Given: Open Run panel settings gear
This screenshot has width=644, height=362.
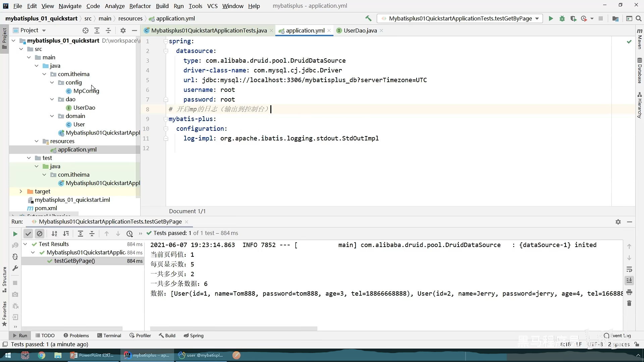Looking at the screenshot, I should pos(618,222).
